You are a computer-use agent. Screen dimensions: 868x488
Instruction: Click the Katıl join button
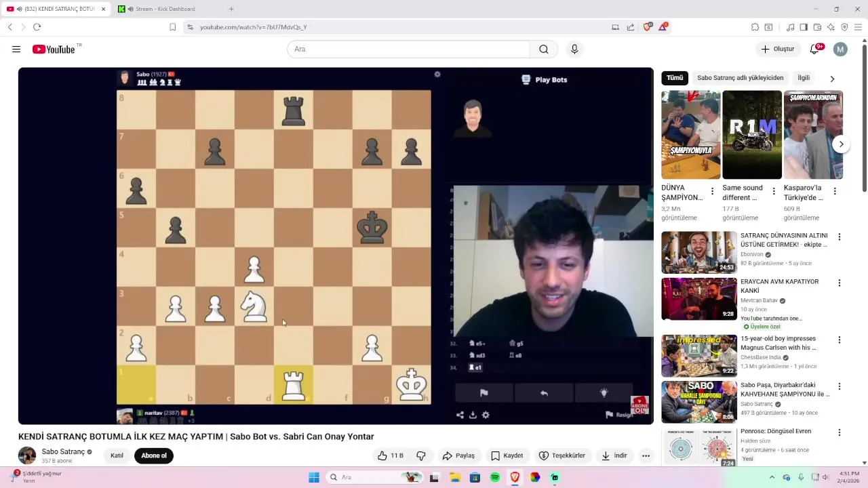(117, 455)
